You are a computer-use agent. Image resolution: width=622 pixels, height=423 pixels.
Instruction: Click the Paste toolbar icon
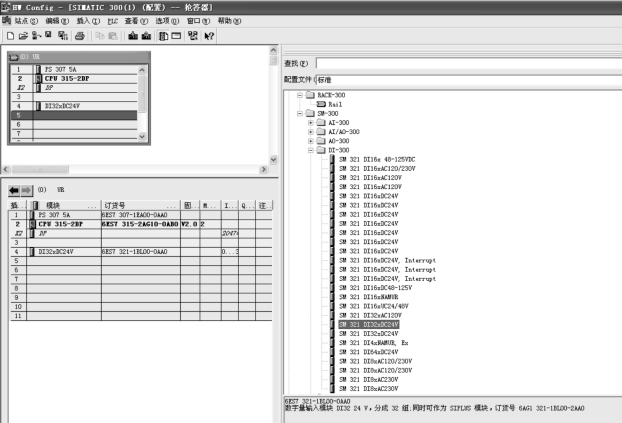pyautogui.click(x=113, y=36)
